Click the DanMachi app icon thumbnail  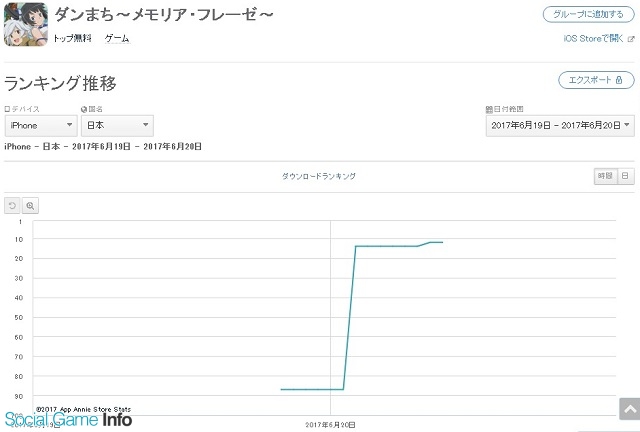click(26, 24)
